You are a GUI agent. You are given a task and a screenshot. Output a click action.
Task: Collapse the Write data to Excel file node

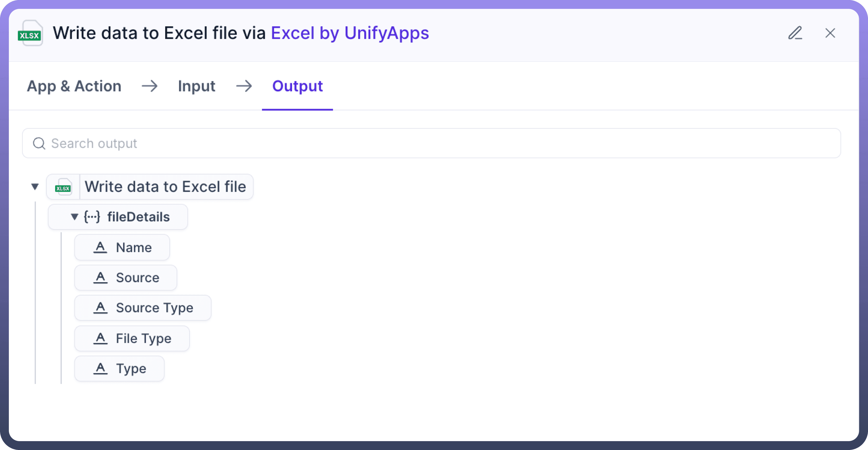click(35, 187)
